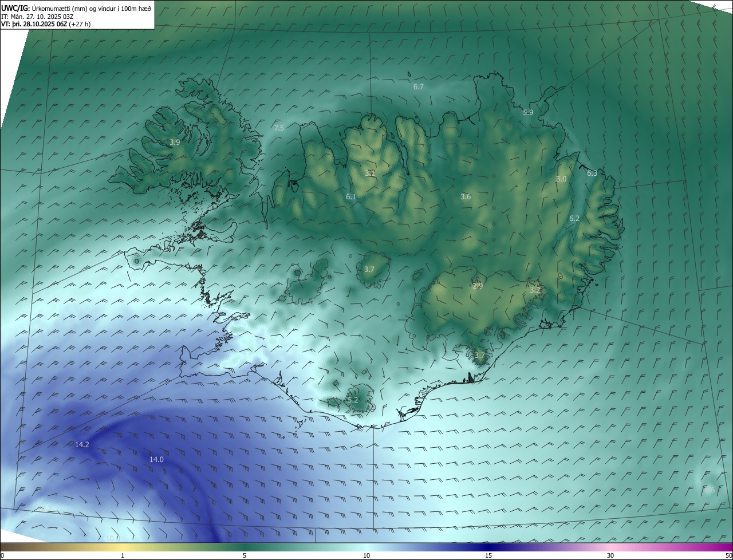Click the 6.3 value near east coast
Image resolution: width=733 pixels, height=560 pixels.
point(592,173)
